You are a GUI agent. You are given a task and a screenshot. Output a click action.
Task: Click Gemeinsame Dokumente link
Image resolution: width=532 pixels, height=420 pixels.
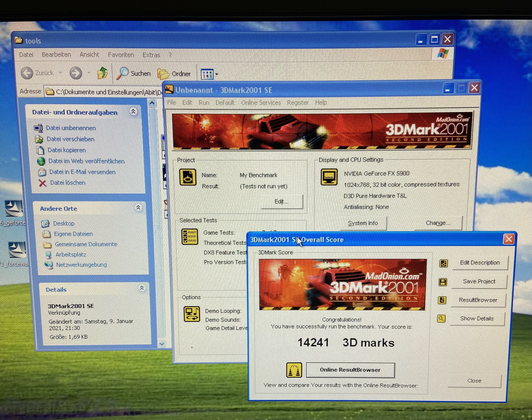[x=86, y=244]
